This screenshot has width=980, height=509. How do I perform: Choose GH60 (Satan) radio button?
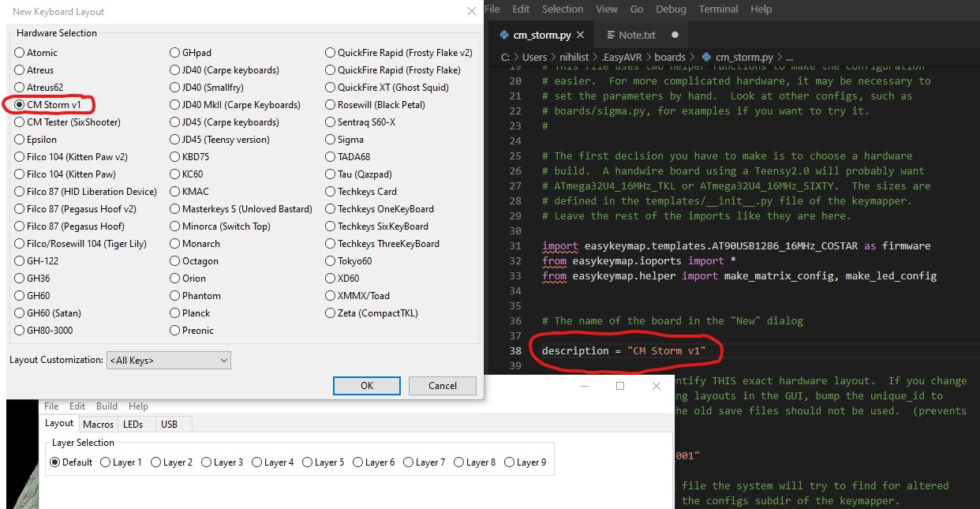click(47, 313)
